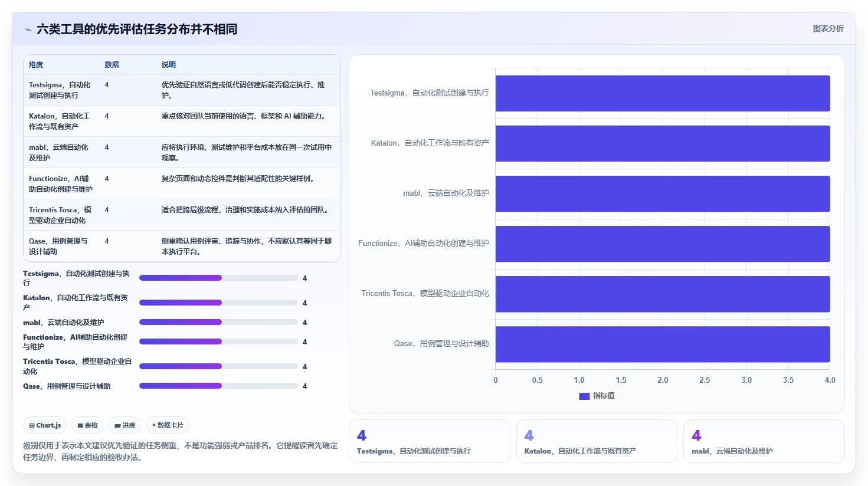Click the footnote text starting 级别仅用于

point(181,451)
